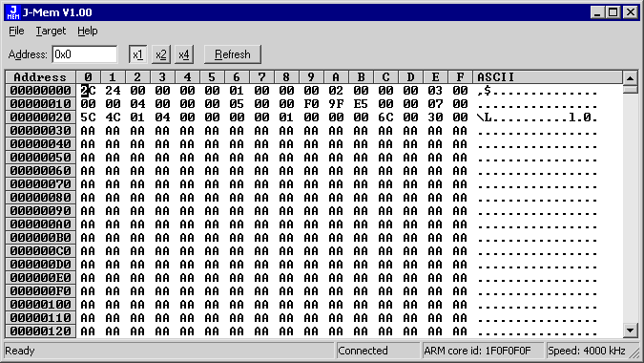Click row address 00000030
The width and height of the screenshot is (644, 363).
40,130
